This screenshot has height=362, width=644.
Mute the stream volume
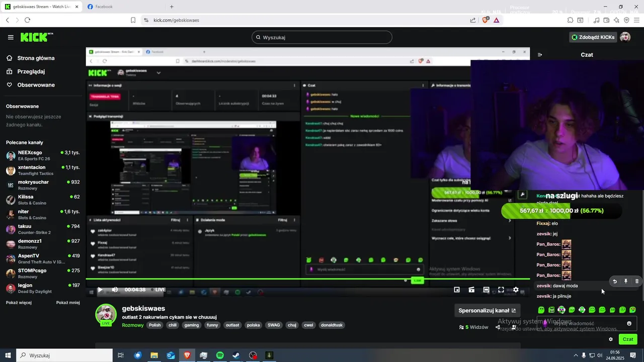115,290
